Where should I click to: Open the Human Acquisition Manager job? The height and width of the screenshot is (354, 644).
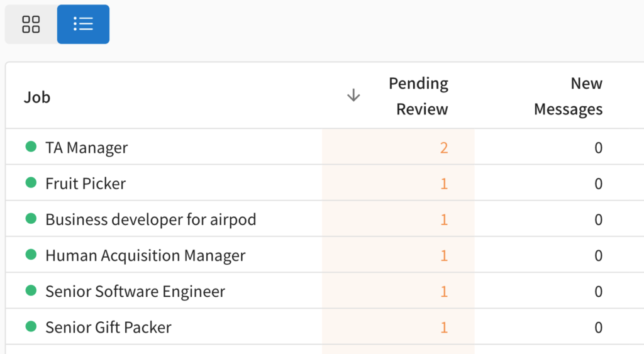145,256
